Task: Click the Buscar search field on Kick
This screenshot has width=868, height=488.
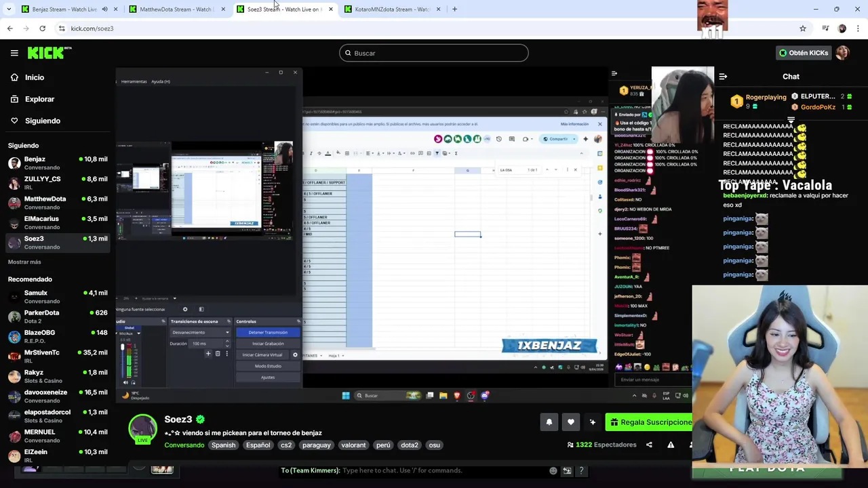Action: tap(434, 53)
